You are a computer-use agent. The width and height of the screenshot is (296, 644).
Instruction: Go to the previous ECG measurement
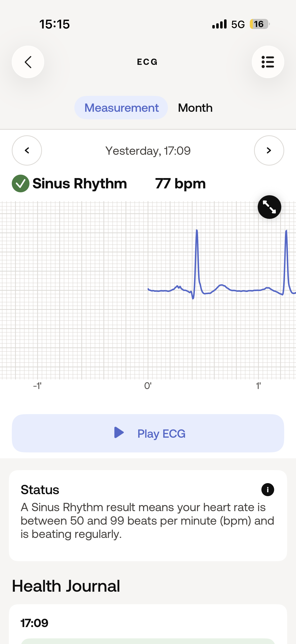(x=27, y=151)
